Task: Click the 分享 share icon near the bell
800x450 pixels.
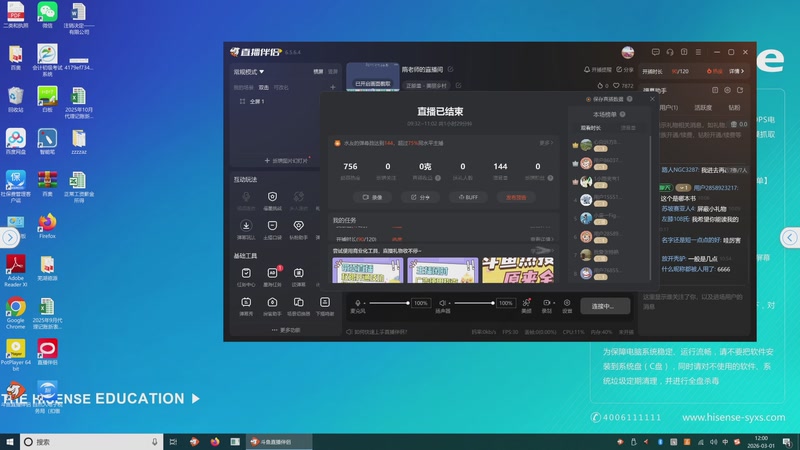Action: point(619,69)
